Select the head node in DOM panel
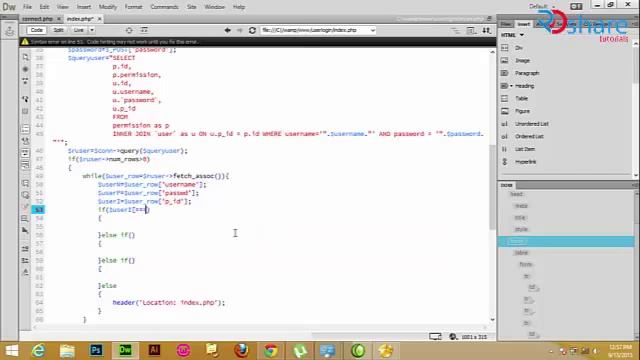The height and width of the screenshot is (360, 640). [516, 194]
